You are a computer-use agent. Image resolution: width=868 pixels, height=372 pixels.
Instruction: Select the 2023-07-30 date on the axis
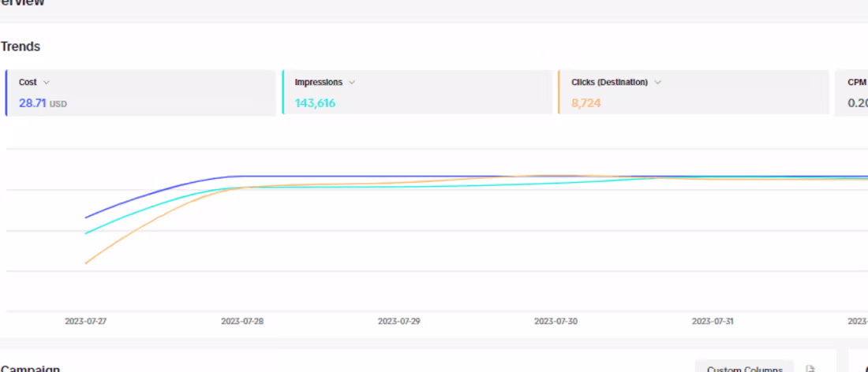tap(556, 322)
